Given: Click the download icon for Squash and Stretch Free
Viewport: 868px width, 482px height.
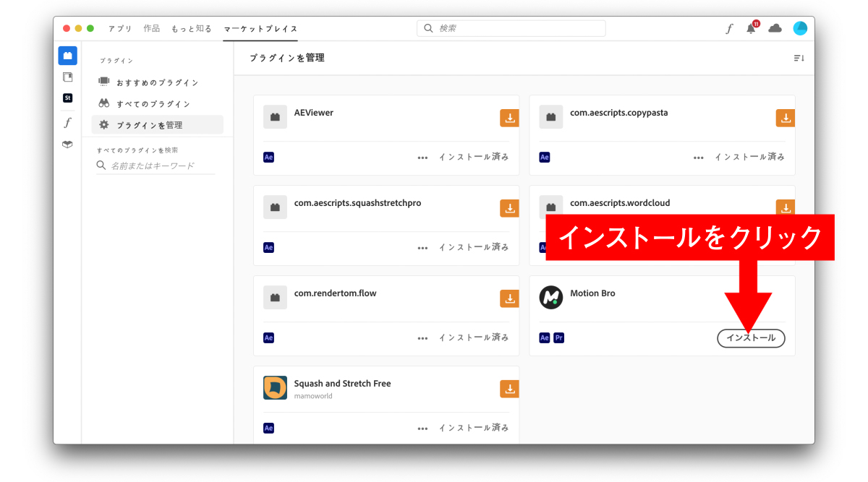Looking at the screenshot, I should tap(509, 389).
